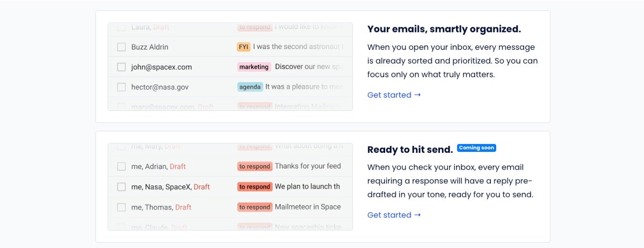The image size is (644, 248).
Task: Click the hector@nasa.gov sender name
Action: click(160, 87)
